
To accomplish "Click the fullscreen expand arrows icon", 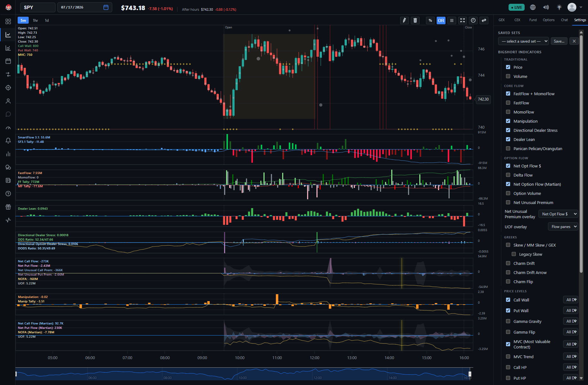I will click(x=463, y=20).
